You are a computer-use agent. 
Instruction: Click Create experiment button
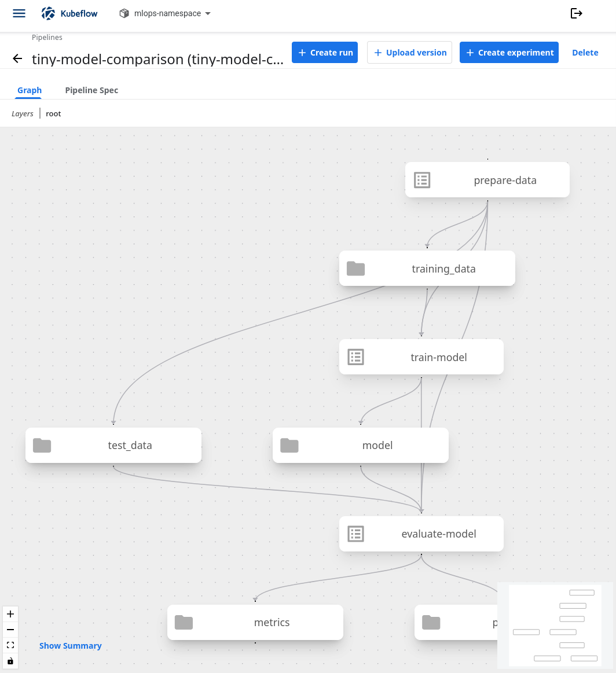pyautogui.click(x=509, y=52)
